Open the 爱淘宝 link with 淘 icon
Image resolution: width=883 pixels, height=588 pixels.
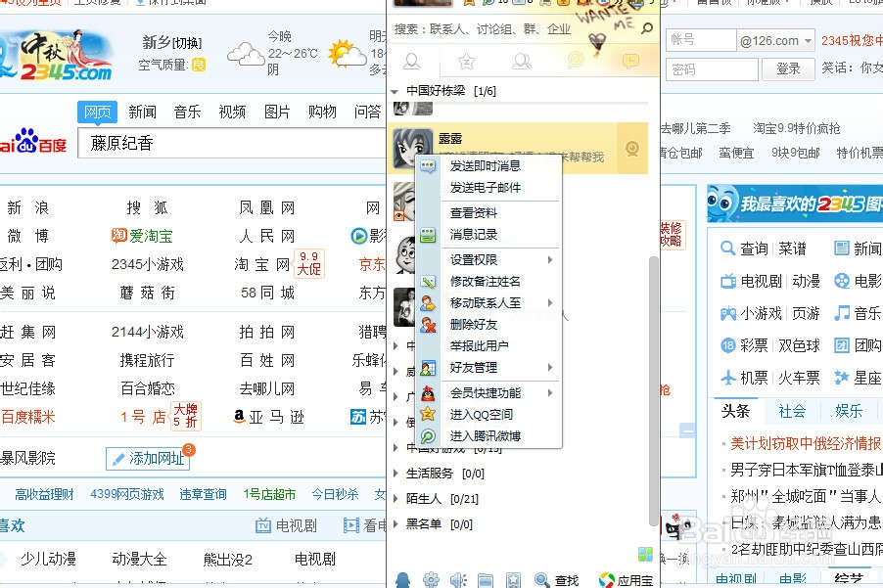pos(142,236)
